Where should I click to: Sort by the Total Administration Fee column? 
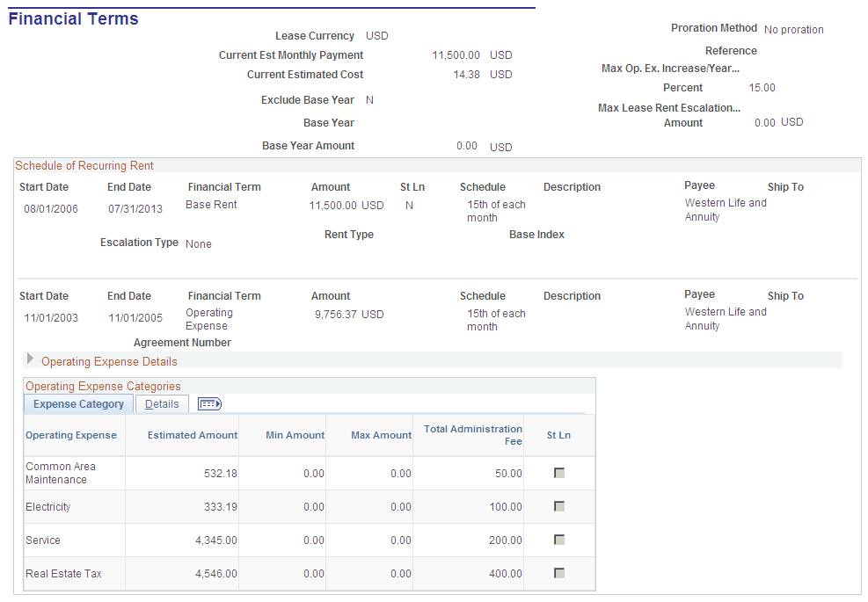(472, 434)
